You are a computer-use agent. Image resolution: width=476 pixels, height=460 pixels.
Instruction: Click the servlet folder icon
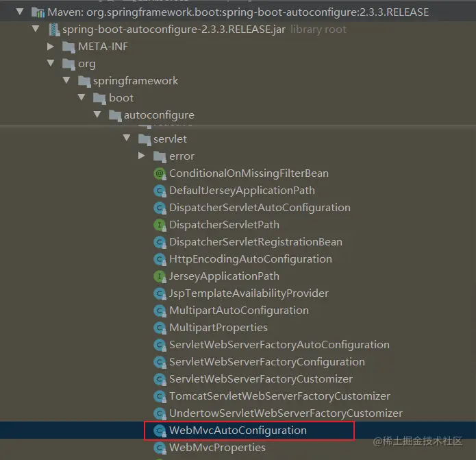pos(145,139)
